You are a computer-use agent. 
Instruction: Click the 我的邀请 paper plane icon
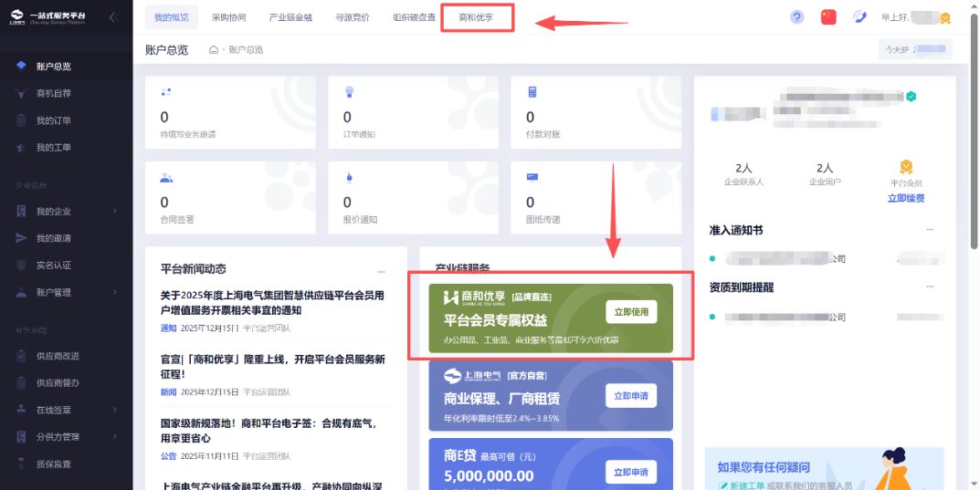point(20,238)
